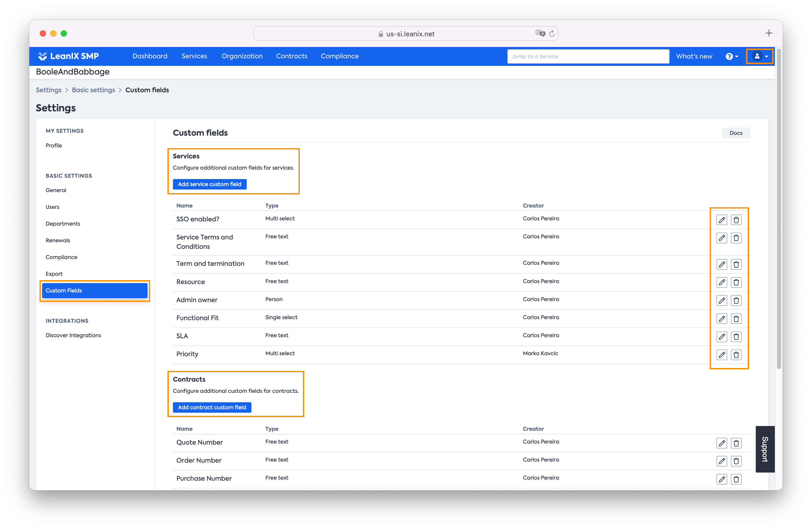Open the Docs button
This screenshot has height=529, width=812.
tap(736, 133)
